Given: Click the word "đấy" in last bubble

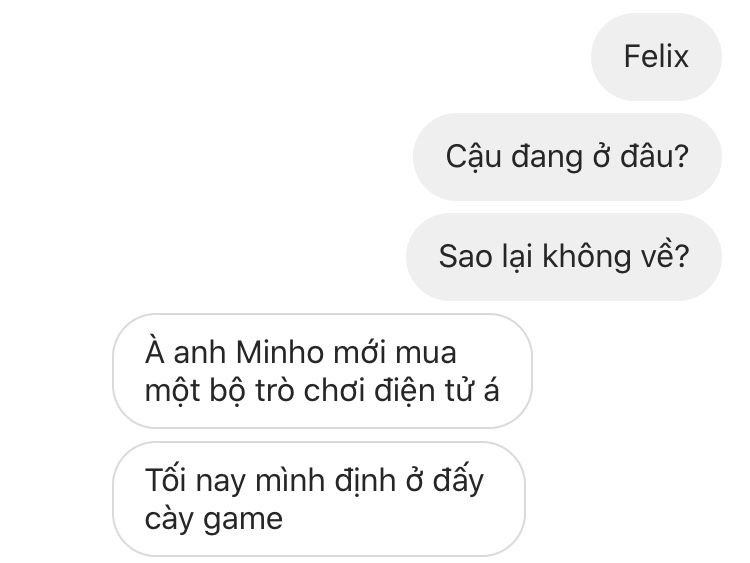Looking at the screenshot, I should click(x=458, y=480).
